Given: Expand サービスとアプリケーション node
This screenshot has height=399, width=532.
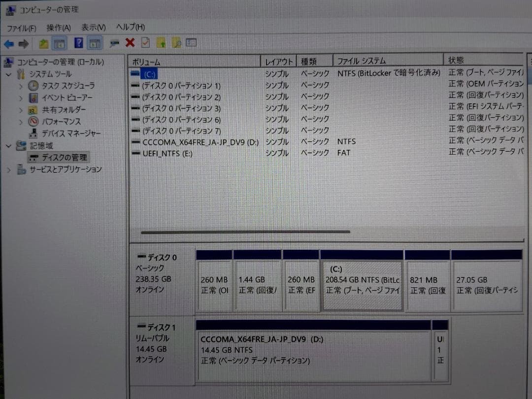Looking at the screenshot, I should pyautogui.click(x=9, y=169).
